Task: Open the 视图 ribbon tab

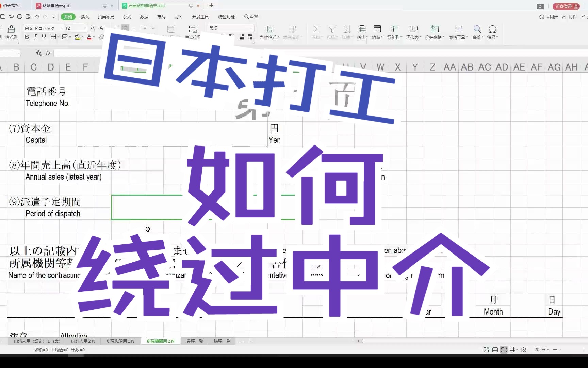Action: (x=178, y=17)
